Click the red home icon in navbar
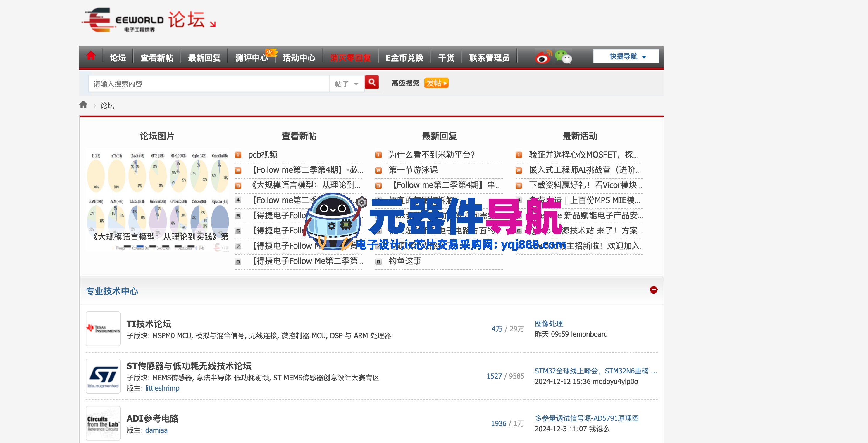 91,56
